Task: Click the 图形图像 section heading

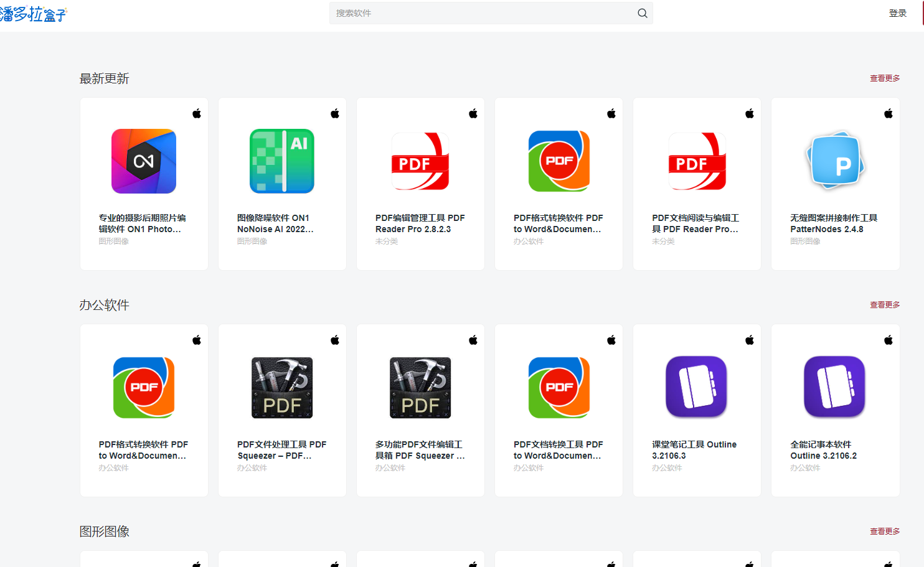Action: 105,532
